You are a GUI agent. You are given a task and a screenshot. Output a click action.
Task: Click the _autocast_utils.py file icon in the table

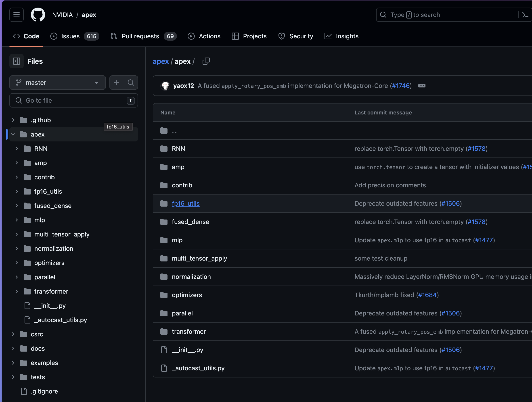164,368
